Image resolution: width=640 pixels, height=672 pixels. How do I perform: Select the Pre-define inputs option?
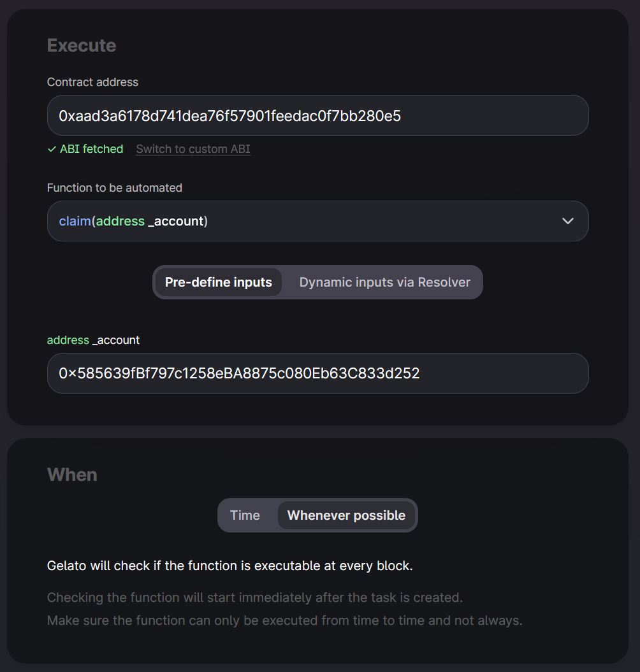[218, 282]
